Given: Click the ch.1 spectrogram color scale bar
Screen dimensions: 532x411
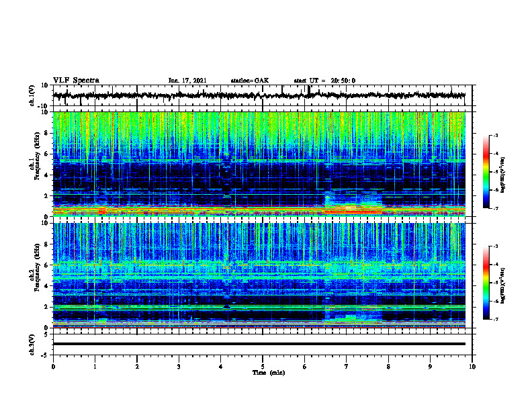Looking at the screenshot, I should [x=486, y=172].
